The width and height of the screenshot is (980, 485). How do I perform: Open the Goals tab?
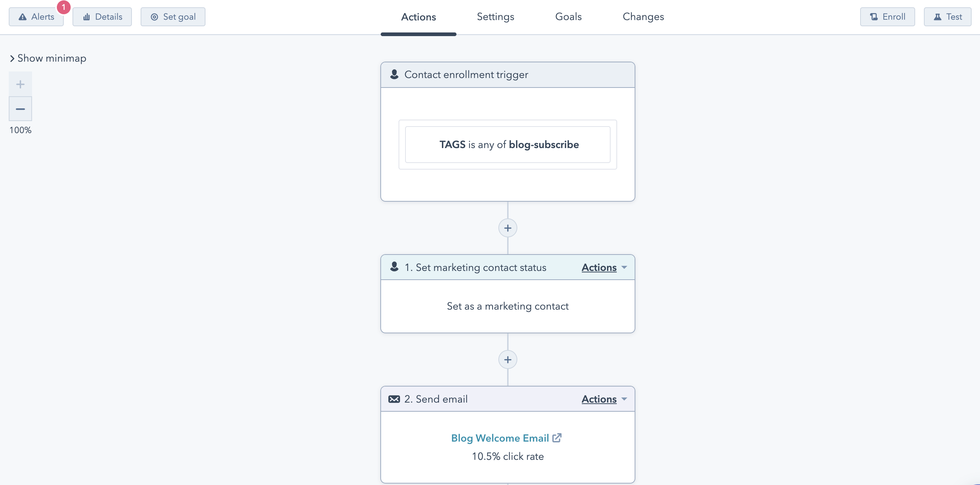point(568,17)
